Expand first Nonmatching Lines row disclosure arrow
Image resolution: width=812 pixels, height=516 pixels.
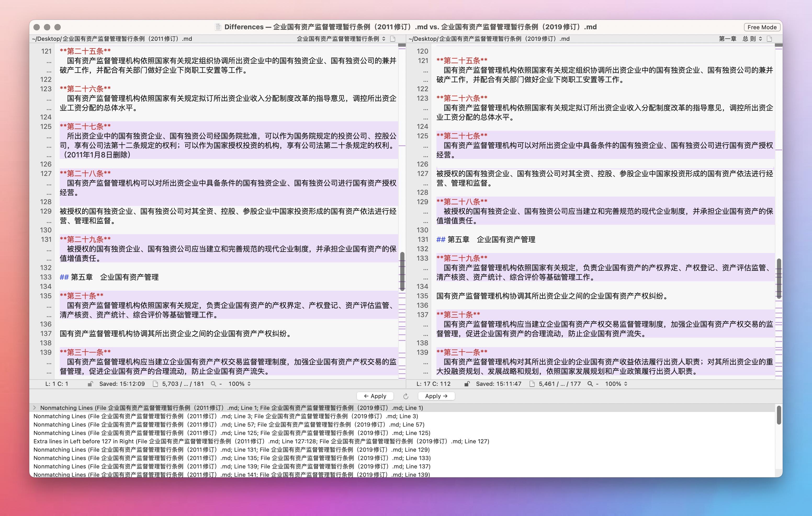pyautogui.click(x=34, y=408)
